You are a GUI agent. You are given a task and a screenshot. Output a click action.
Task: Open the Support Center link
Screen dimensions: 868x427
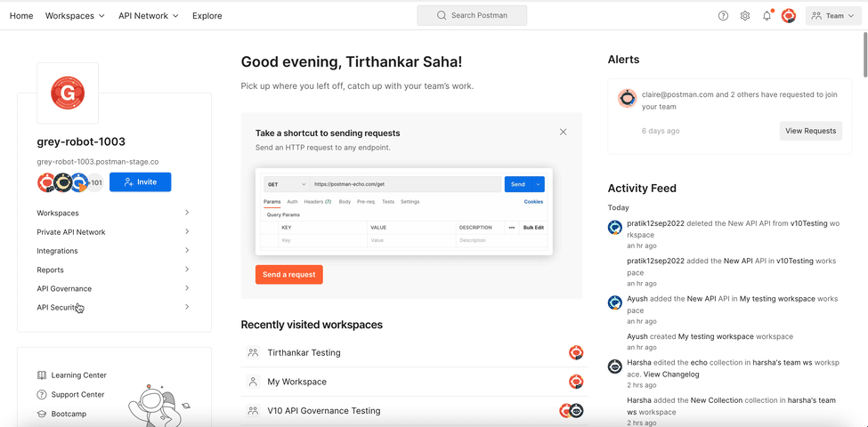(x=77, y=394)
